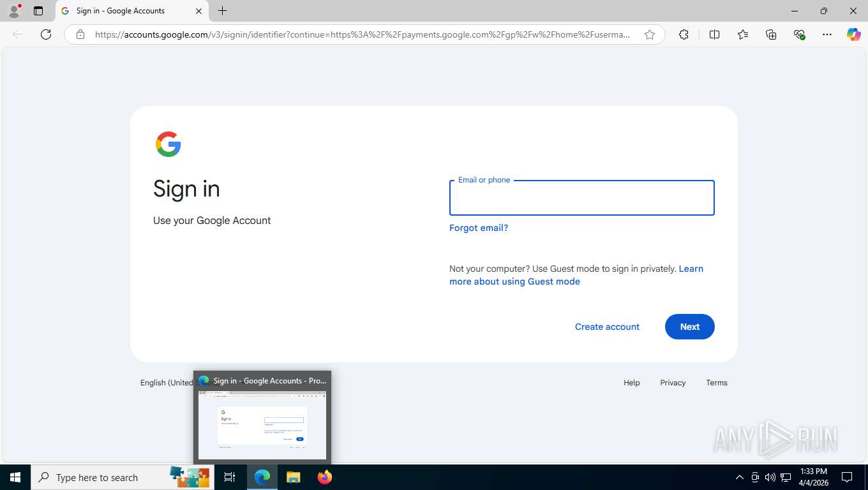This screenshot has width=868, height=490.
Task: Click the Forgot email? link
Action: [x=479, y=228]
